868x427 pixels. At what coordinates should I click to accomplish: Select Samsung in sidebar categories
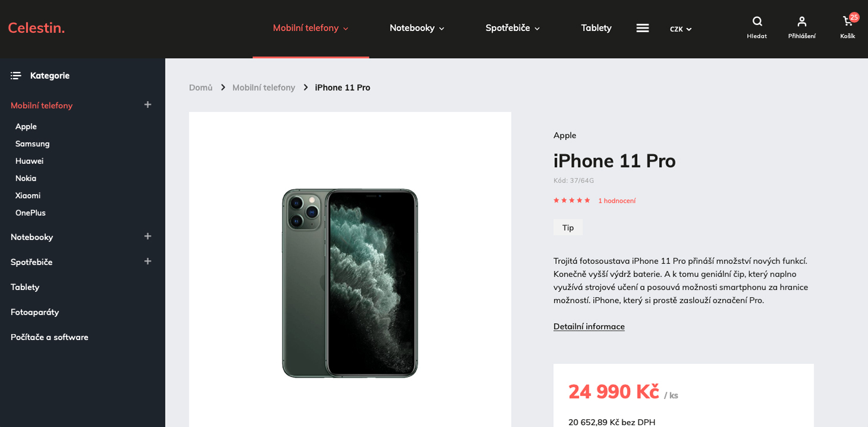[x=33, y=144]
